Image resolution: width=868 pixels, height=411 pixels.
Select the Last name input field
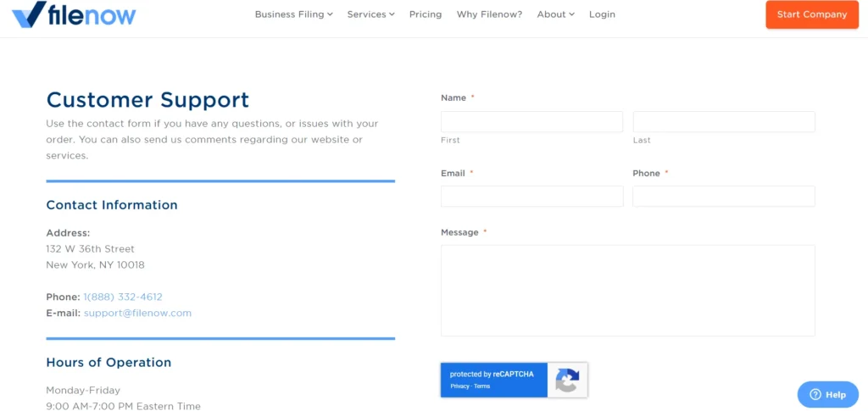[723, 122]
